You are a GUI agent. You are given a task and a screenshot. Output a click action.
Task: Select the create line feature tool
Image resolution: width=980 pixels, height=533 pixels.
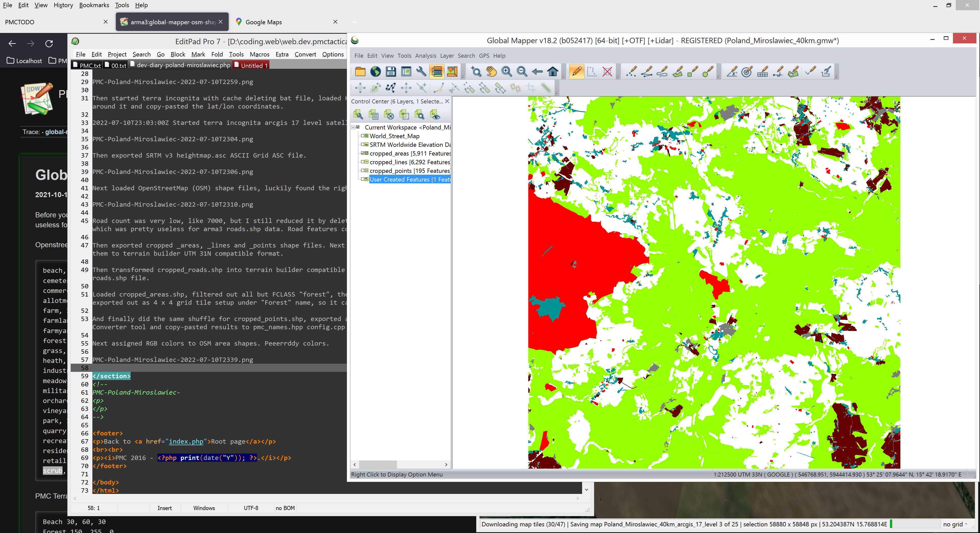647,71
